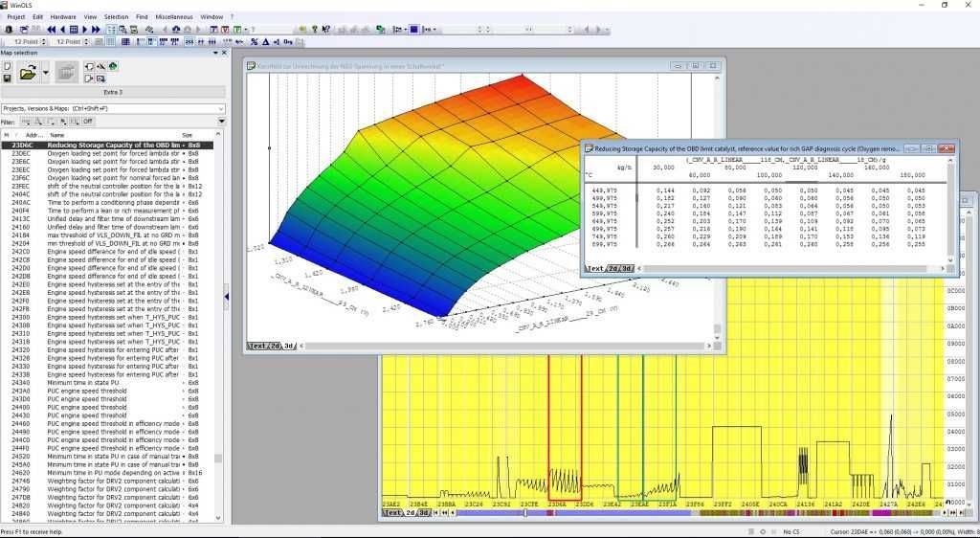This screenshot has height=538, width=980.
Task: Open the Map selection panel menu arrow
Action: (215, 53)
